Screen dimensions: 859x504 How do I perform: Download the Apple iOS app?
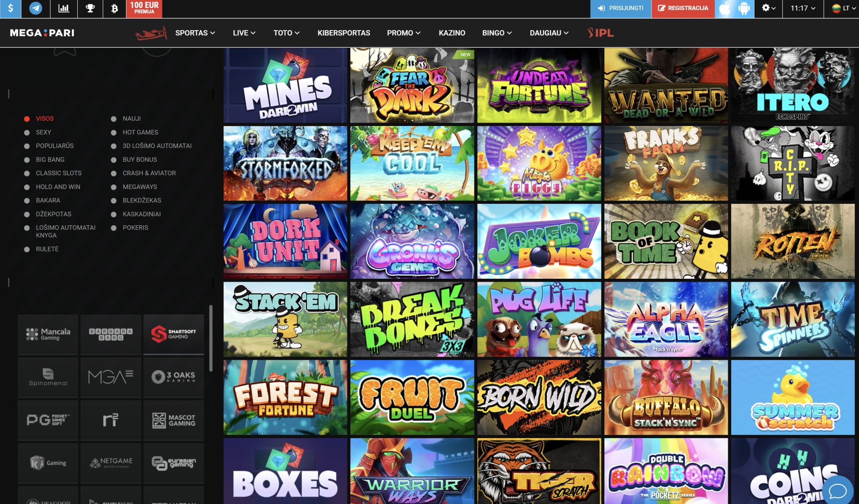pyautogui.click(x=724, y=9)
